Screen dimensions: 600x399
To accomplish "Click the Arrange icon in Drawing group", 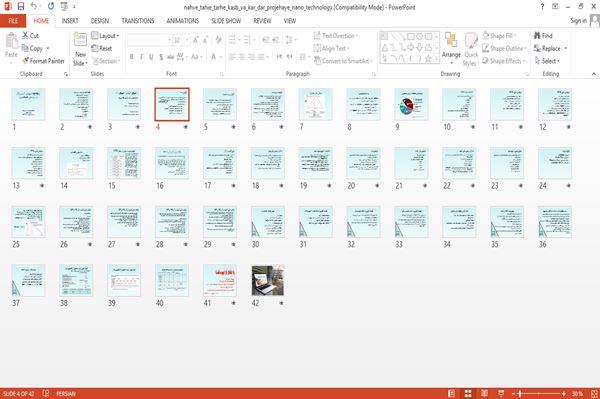I will [451, 40].
